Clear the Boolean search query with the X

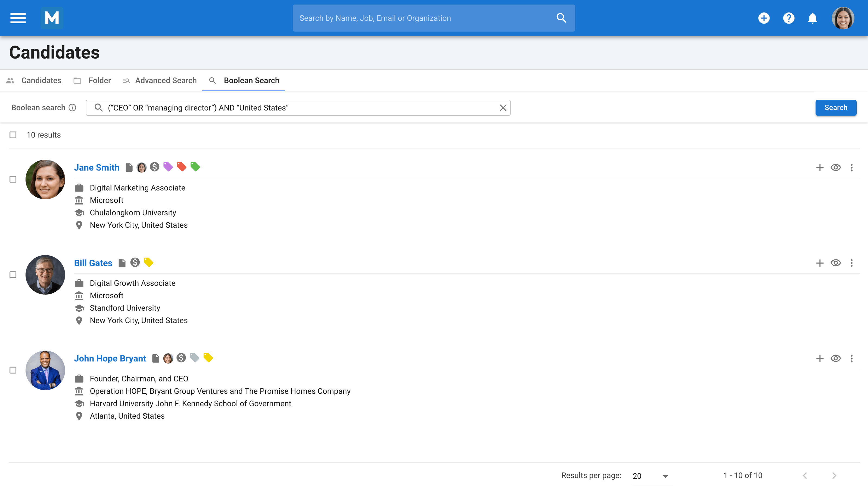503,107
